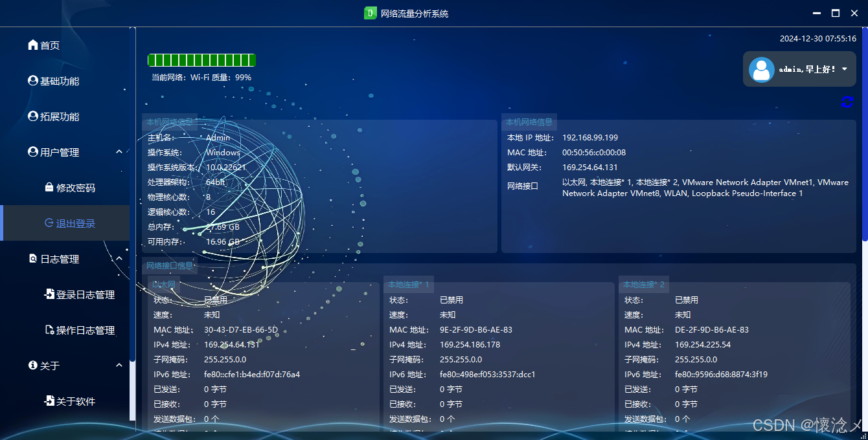This screenshot has width=868, height=440.
Task: Click the search-document icon beside 日志管理
Action: 33,259
